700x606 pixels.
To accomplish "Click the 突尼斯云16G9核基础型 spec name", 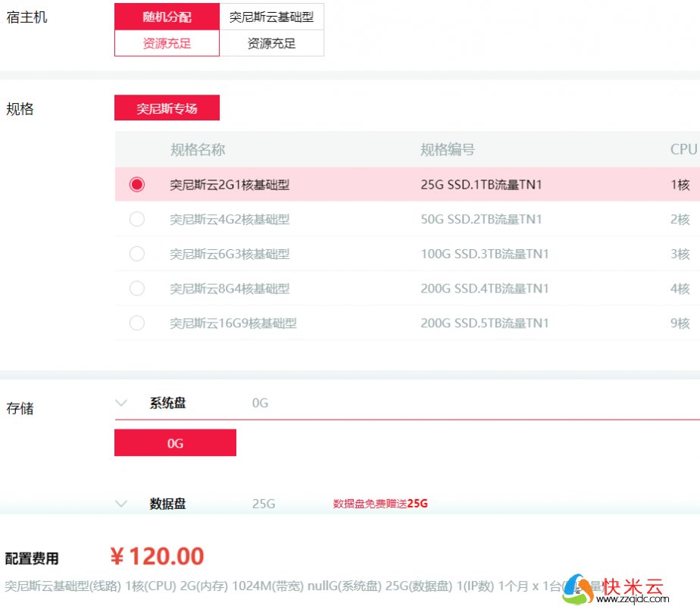I will tap(233, 323).
